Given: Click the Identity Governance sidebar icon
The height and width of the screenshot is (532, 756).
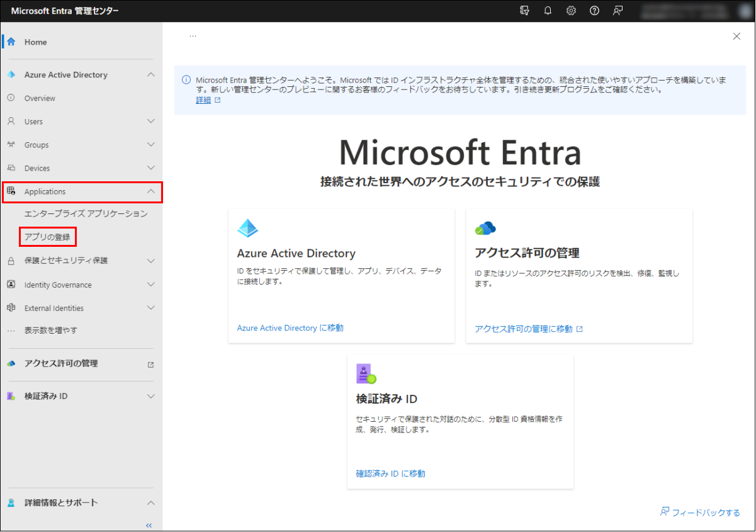Looking at the screenshot, I should pos(11,285).
